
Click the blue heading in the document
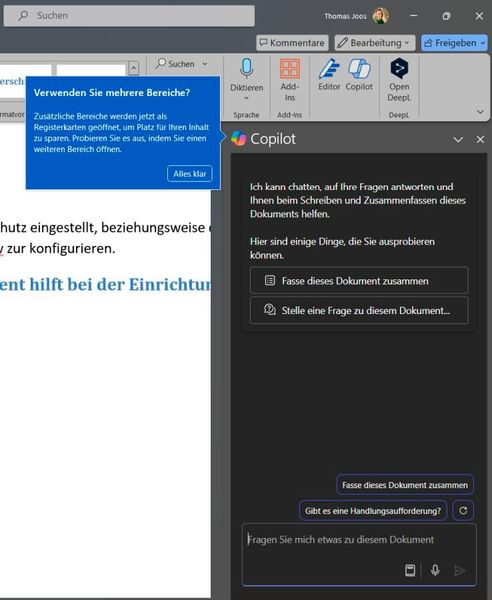(x=105, y=284)
